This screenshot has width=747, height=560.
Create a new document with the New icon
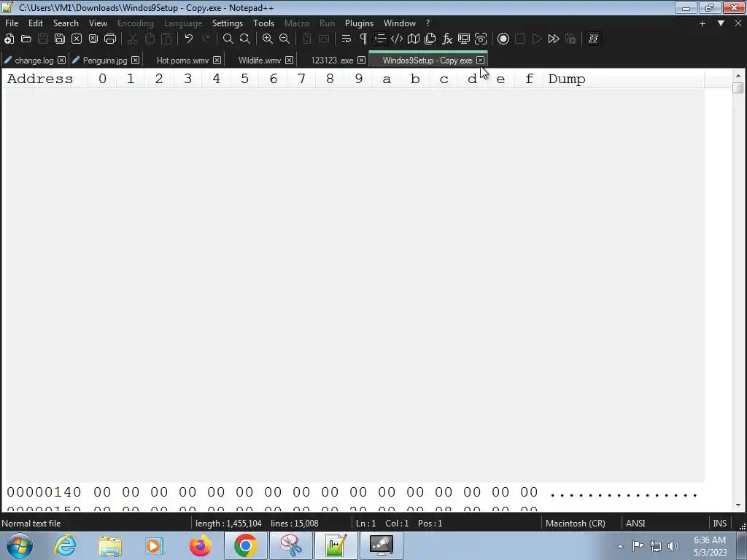[x=9, y=39]
